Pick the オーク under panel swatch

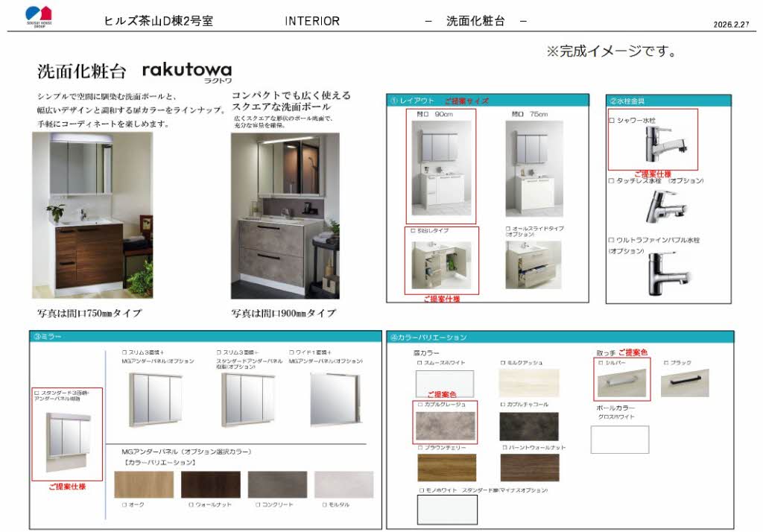point(144,485)
